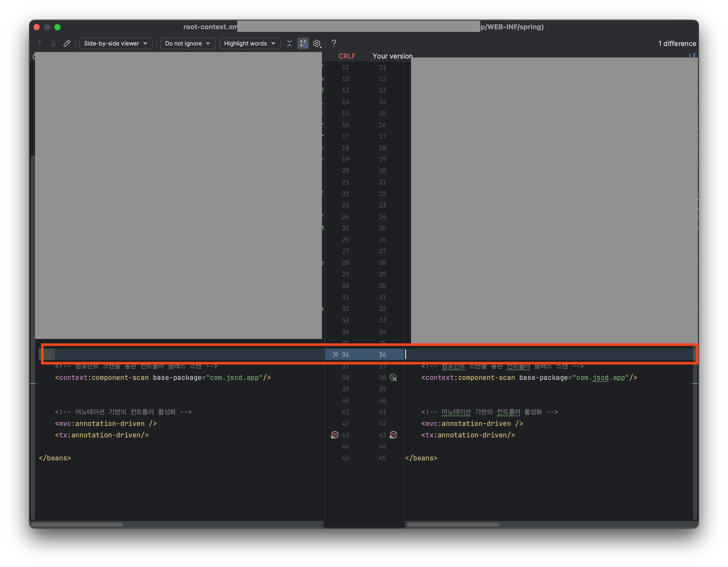The width and height of the screenshot is (728, 567).
Task: Go to next difference using down arrow
Action: point(53,43)
